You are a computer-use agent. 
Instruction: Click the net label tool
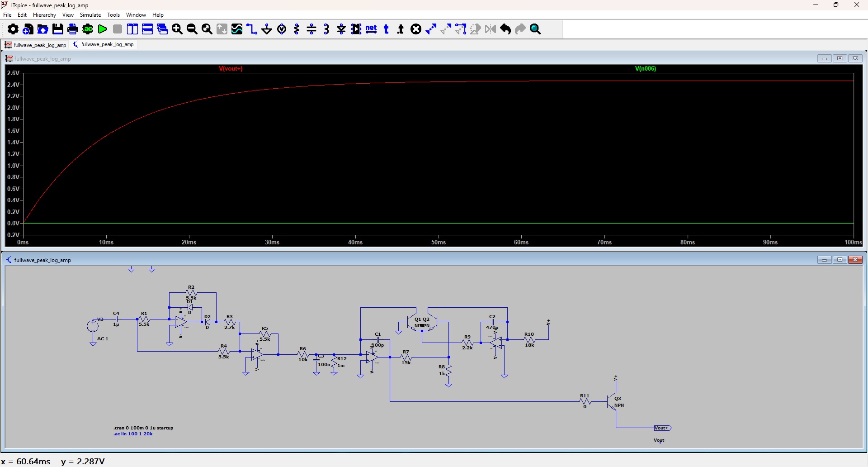[371, 29]
